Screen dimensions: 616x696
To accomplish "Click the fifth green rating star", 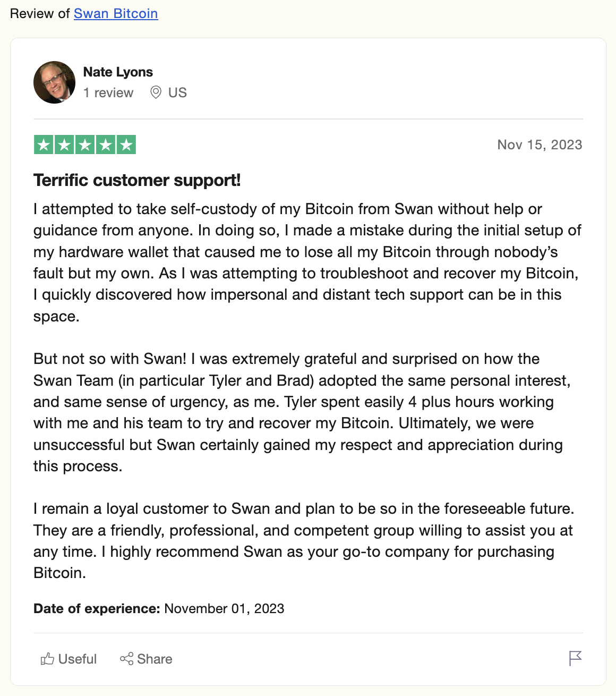I will click(126, 145).
